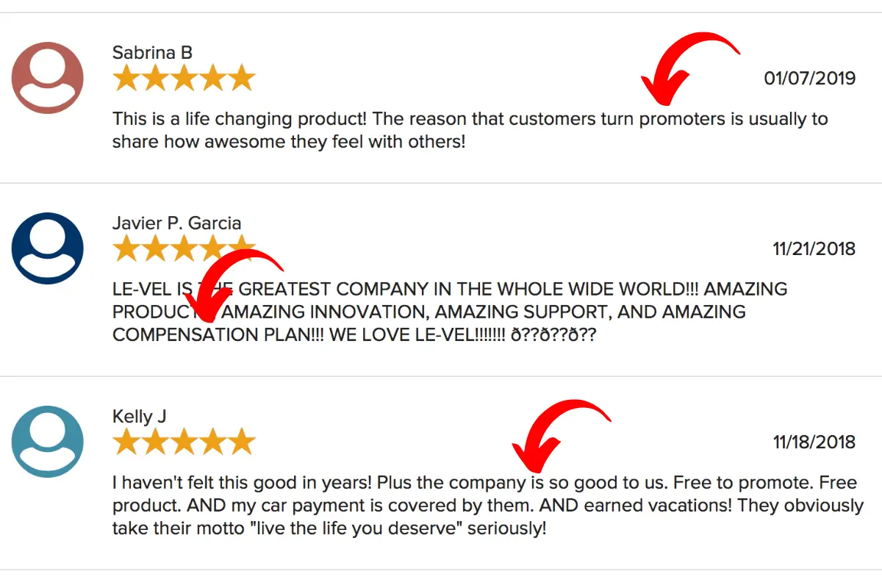Click Sabrina B's red avatar icon

[48, 78]
